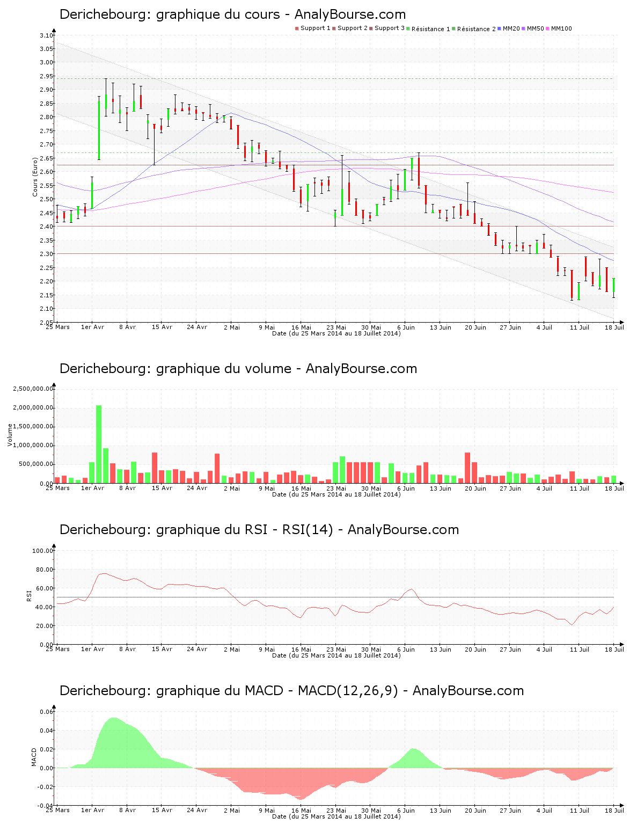Click the date range caption under RSI chart
The width and height of the screenshot is (644, 832).
point(336,655)
